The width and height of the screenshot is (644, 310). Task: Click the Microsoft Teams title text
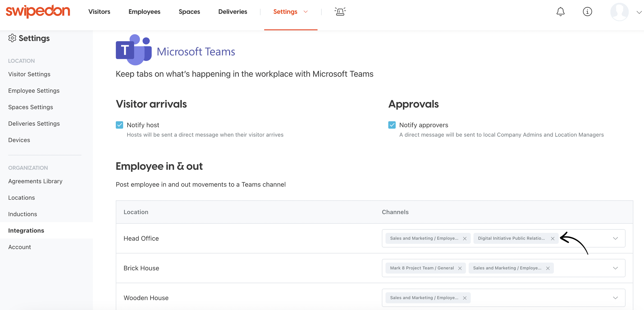196,52
